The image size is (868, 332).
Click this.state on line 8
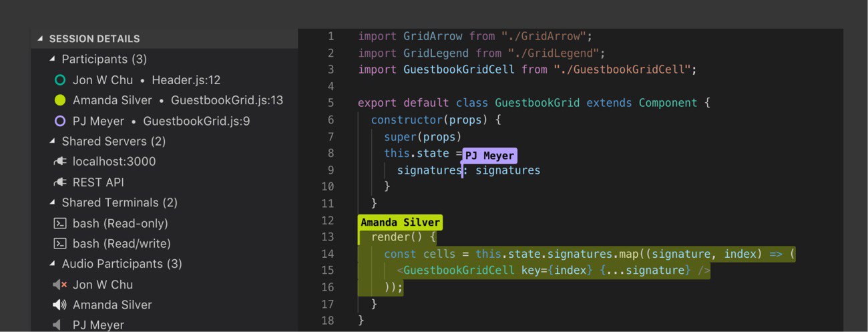[417, 154]
